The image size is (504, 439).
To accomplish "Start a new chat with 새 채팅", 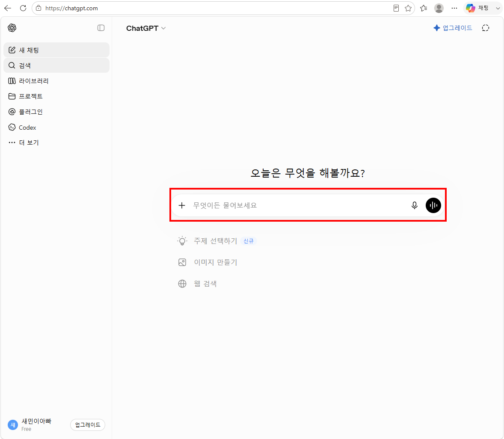I will 56,50.
